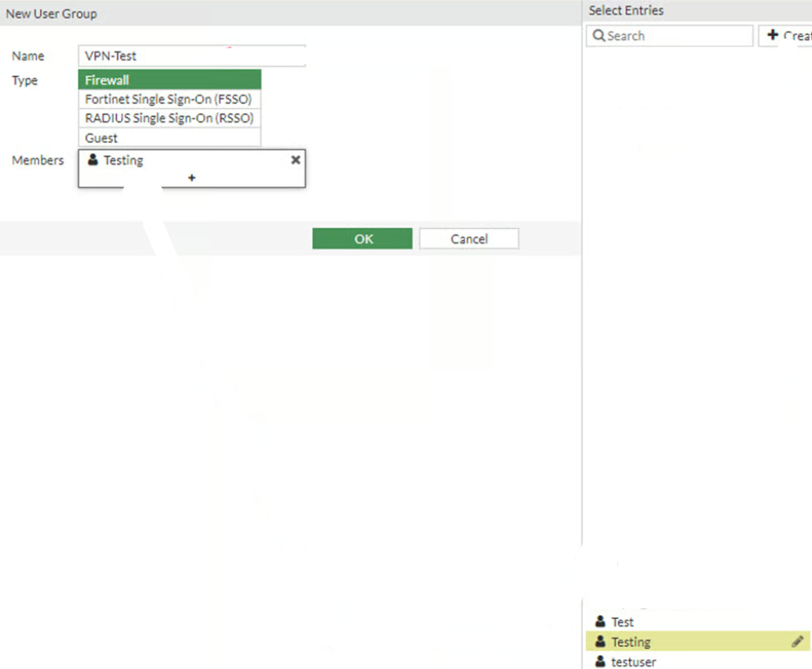
Task: Toggle the highlighted Testing entry in list
Action: (631, 642)
